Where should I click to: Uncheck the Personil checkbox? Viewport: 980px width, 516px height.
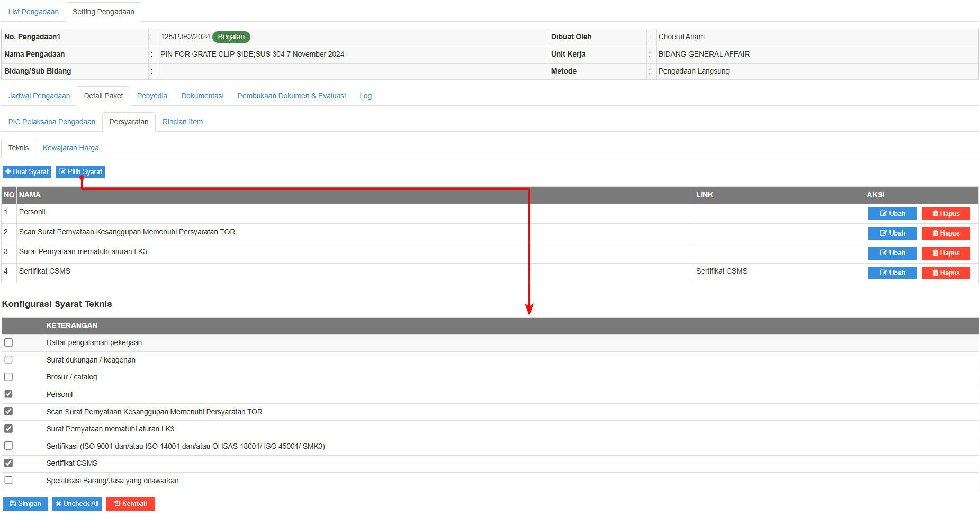(8, 394)
